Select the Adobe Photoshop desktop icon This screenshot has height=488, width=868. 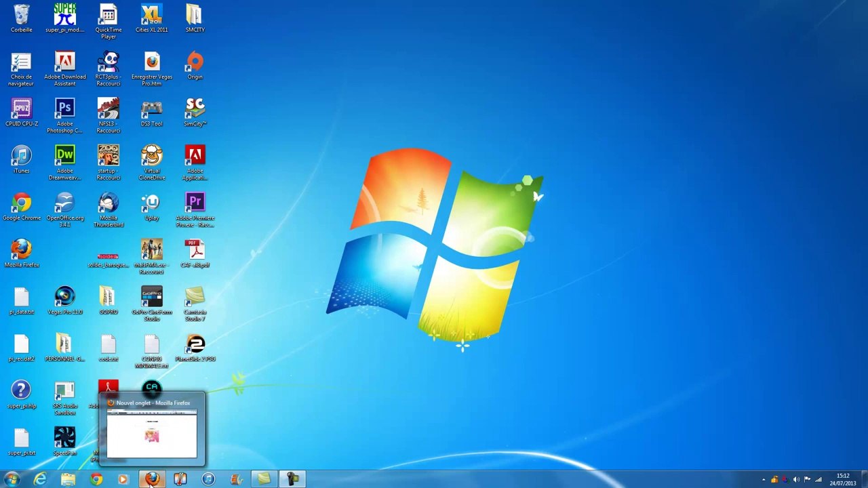tap(64, 116)
